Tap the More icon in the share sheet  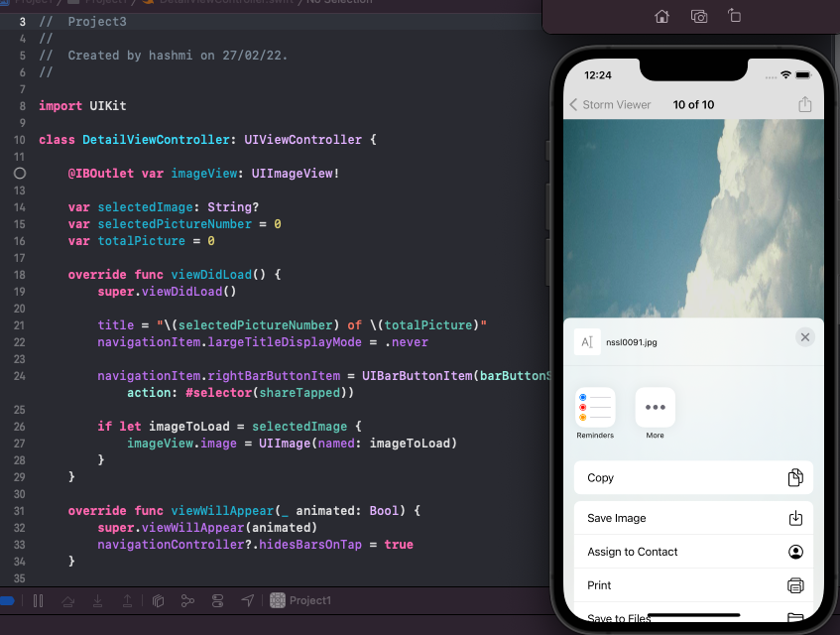point(655,408)
